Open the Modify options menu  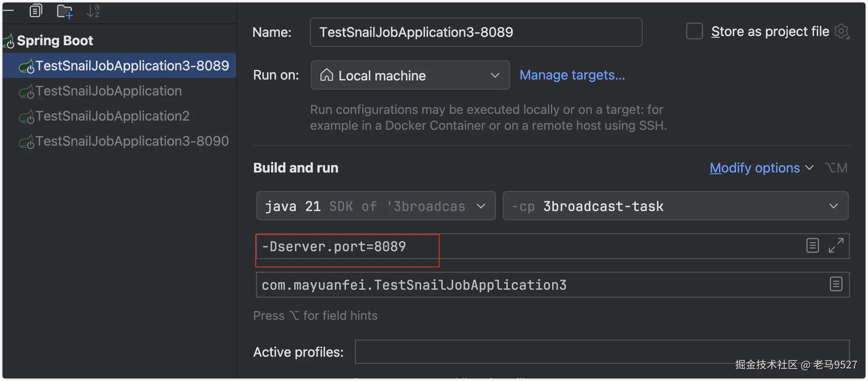[761, 168]
